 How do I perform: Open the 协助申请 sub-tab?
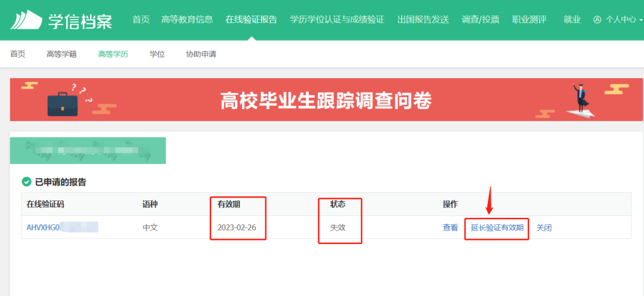click(x=201, y=54)
